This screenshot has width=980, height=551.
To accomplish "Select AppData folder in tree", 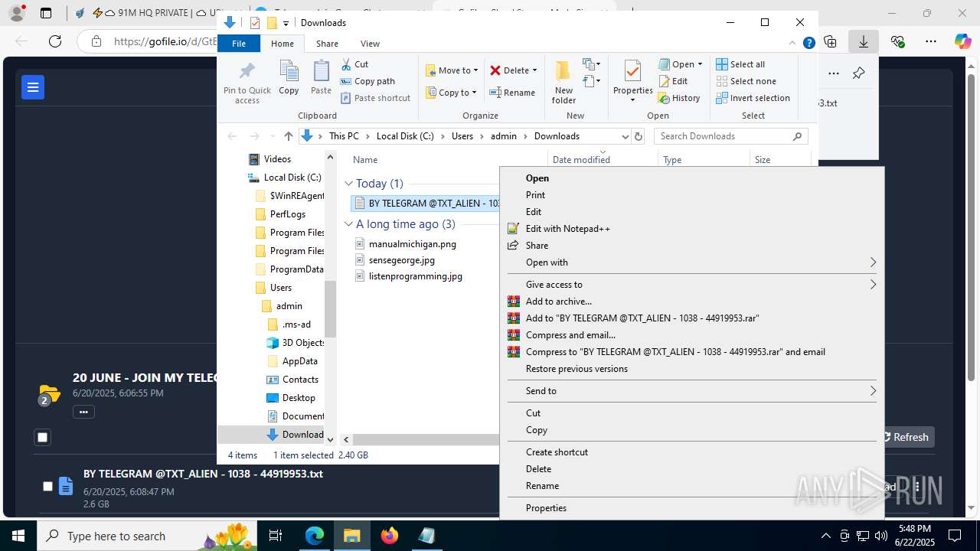I will pyautogui.click(x=292, y=361).
